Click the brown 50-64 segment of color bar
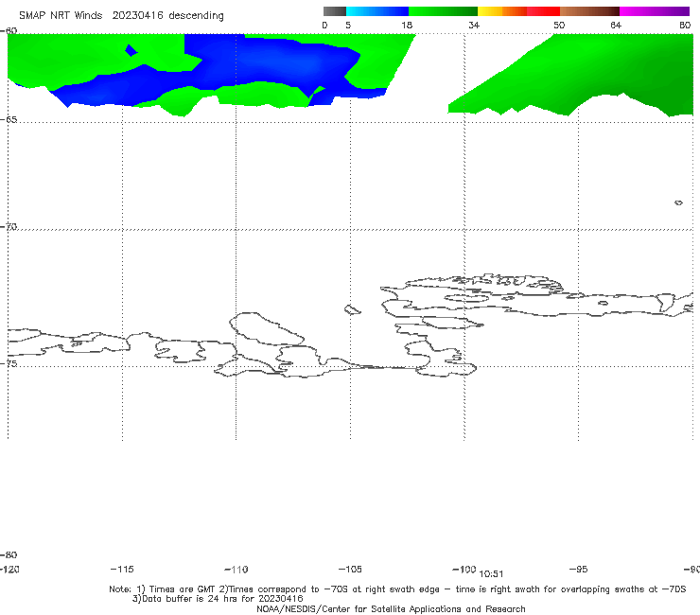The image size is (700, 615). (589, 11)
